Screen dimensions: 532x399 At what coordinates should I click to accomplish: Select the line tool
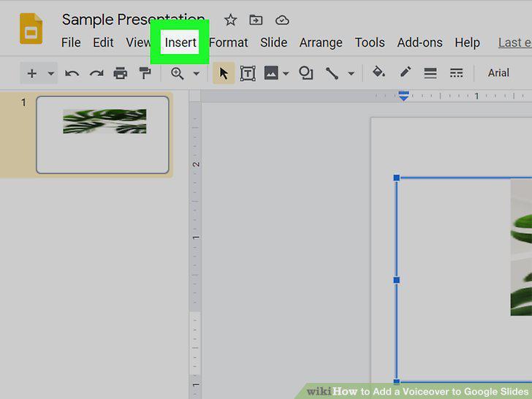(332, 73)
